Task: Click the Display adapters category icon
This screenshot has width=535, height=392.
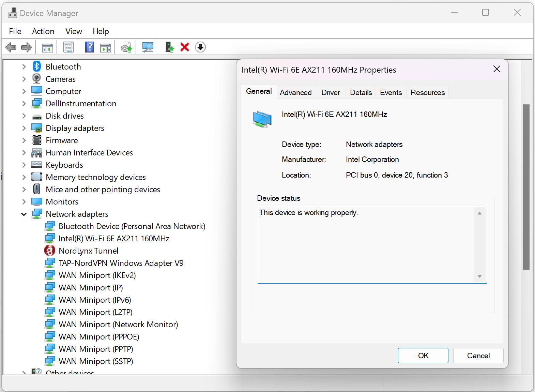Action: click(x=37, y=128)
